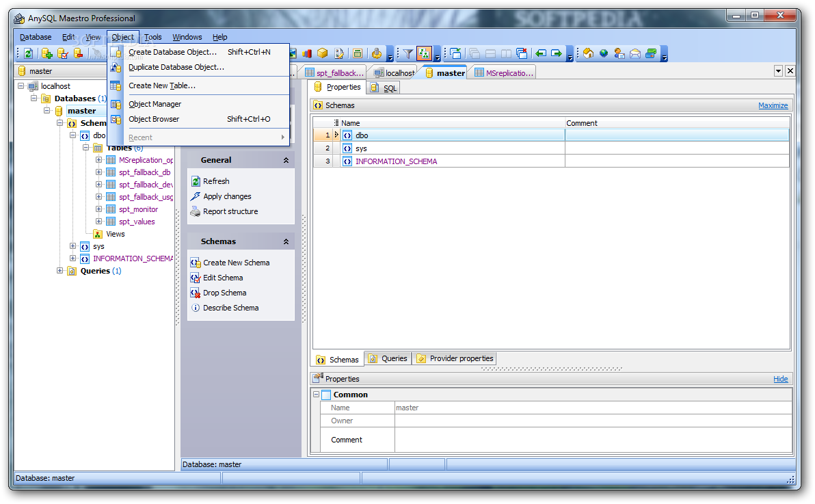Switch to the spt_fallback... document tab

coord(334,72)
